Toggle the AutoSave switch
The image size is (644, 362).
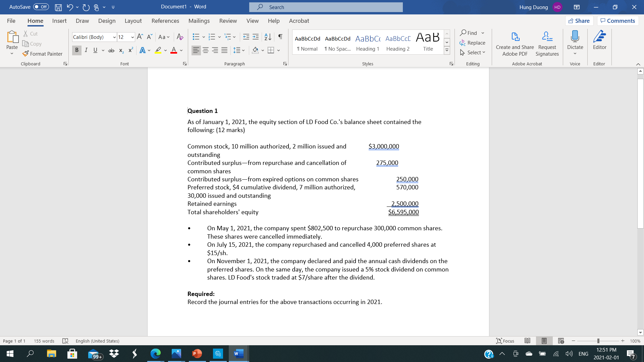pyautogui.click(x=41, y=7)
